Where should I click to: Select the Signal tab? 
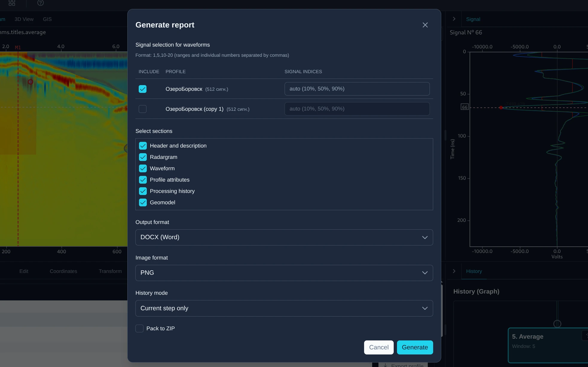pos(473,19)
